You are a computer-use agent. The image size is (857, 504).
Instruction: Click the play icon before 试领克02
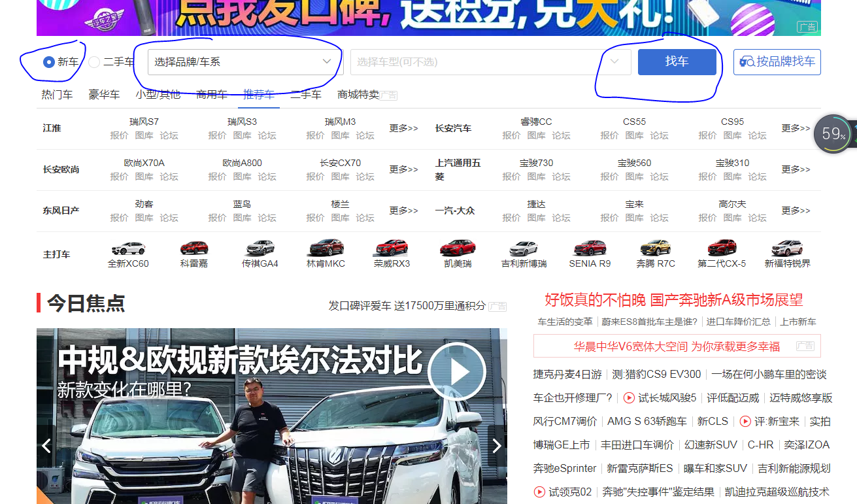pyautogui.click(x=539, y=492)
